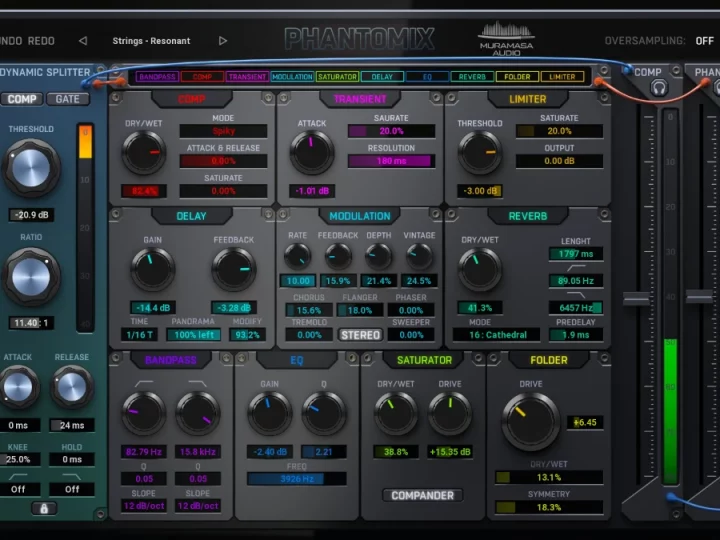Click the COMP channel volume fader handle
The height and width of the screenshot is (540, 720).
click(636, 298)
